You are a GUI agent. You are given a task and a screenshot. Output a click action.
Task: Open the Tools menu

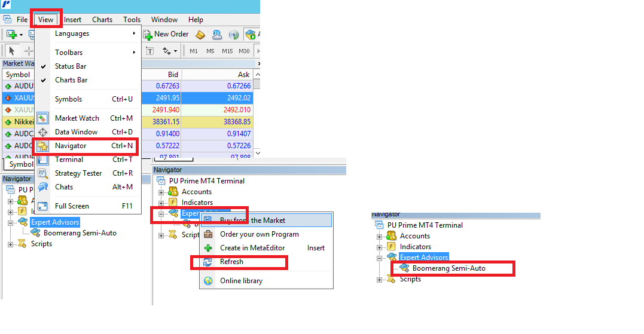132,20
